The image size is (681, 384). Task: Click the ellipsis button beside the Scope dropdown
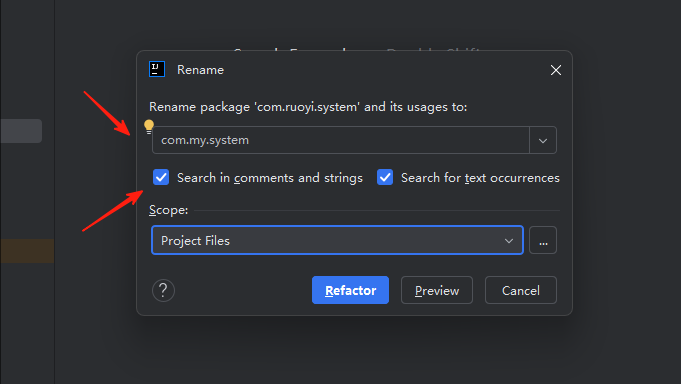(543, 240)
